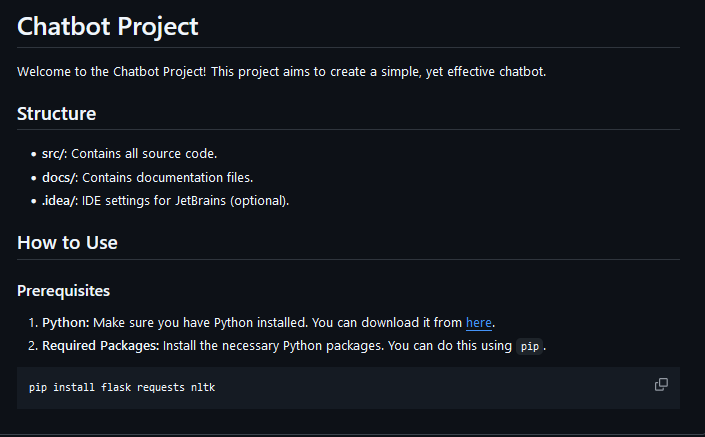Viewport: 705px width, 437px height.
Task: Click the 'Structure' section heading
Action: (57, 114)
